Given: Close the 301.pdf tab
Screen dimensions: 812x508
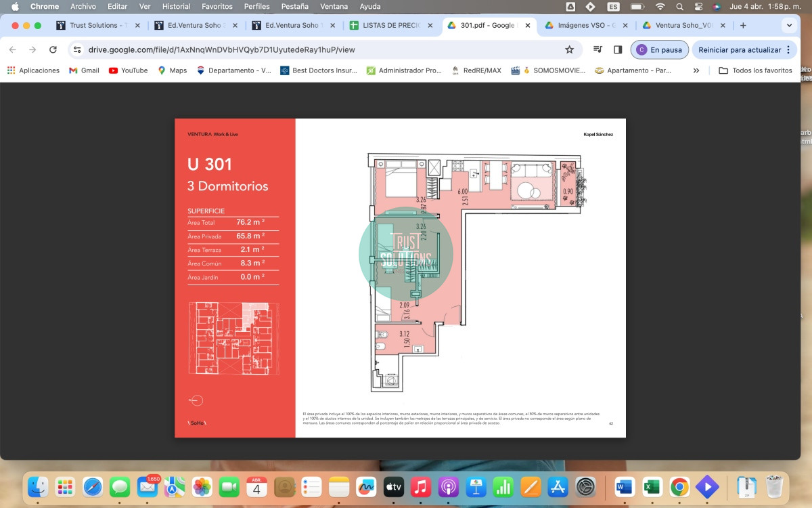Looking at the screenshot, I should click(x=528, y=25).
